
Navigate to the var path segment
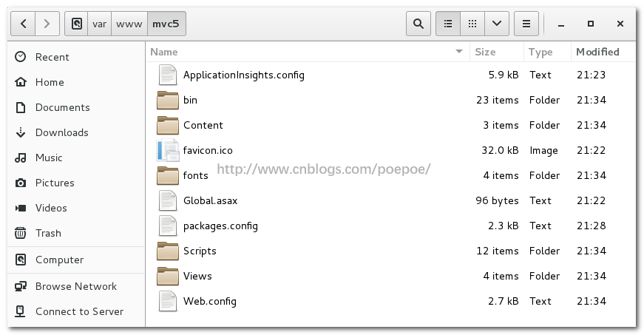click(99, 24)
